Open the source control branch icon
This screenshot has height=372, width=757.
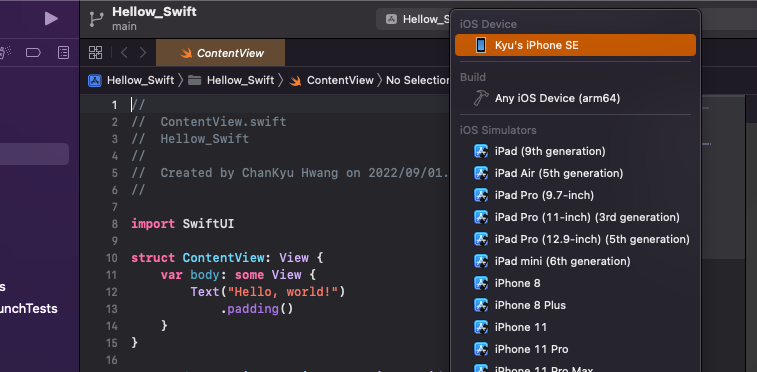click(x=96, y=19)
